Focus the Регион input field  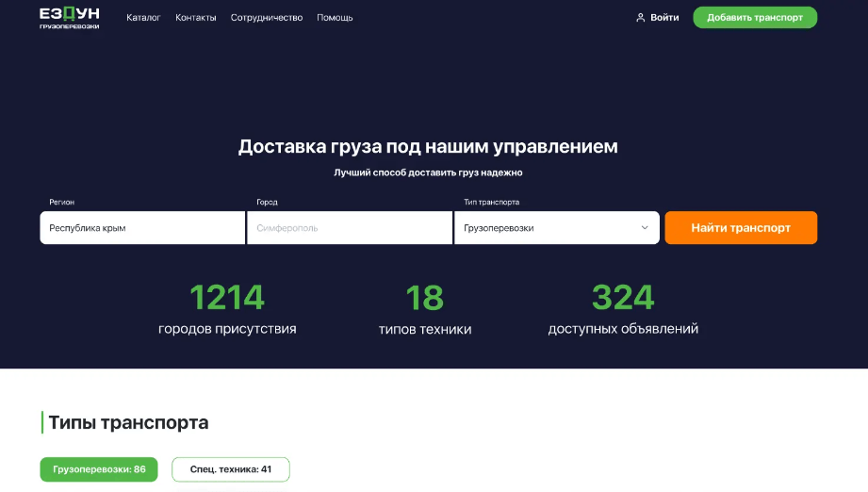(142, 227)
